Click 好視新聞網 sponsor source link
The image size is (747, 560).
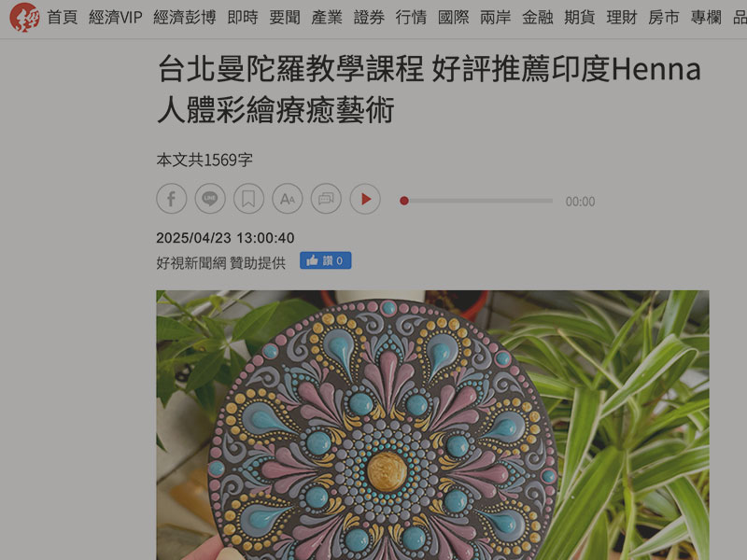(x=191, y=263)
